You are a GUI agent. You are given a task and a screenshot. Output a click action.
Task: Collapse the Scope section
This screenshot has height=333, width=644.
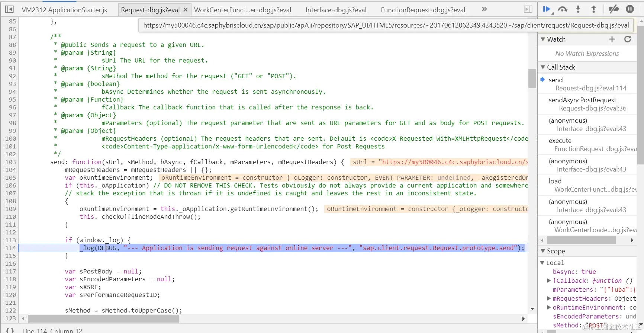pos(543,251)
